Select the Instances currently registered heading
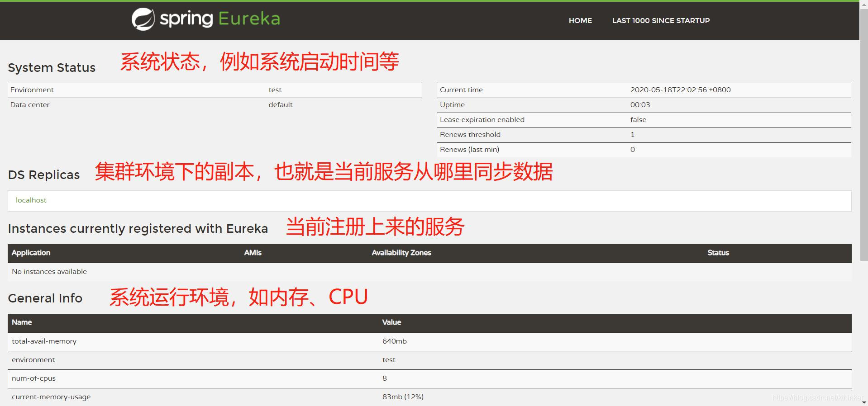The width and height of the screenshot is (868, 406). coord(138,228)
